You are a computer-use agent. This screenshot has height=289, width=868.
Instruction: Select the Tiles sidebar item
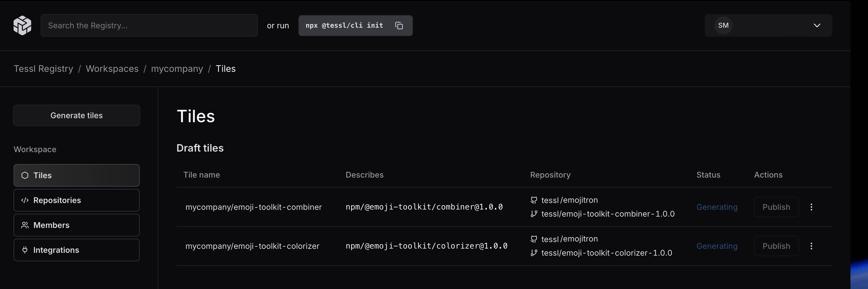click(x=77, y=176)
